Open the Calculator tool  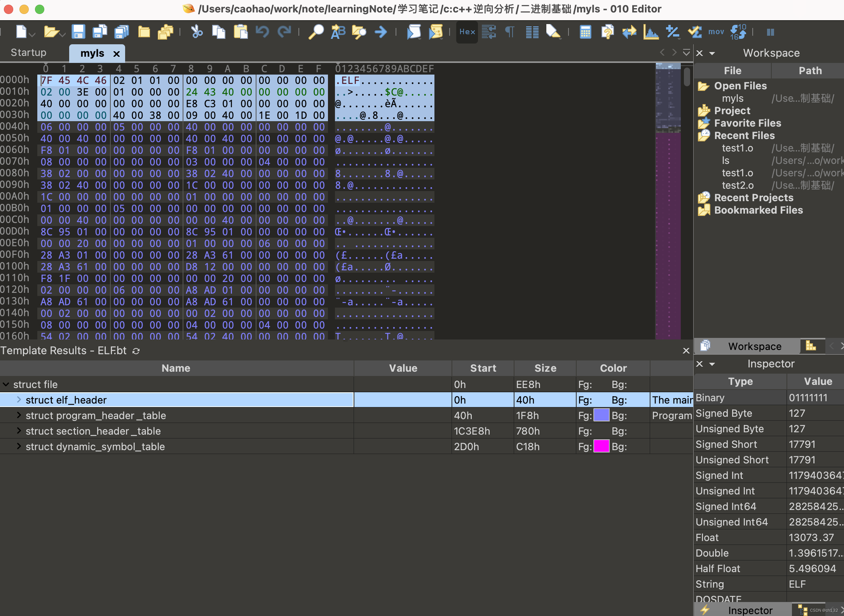[x=586, y=32]
